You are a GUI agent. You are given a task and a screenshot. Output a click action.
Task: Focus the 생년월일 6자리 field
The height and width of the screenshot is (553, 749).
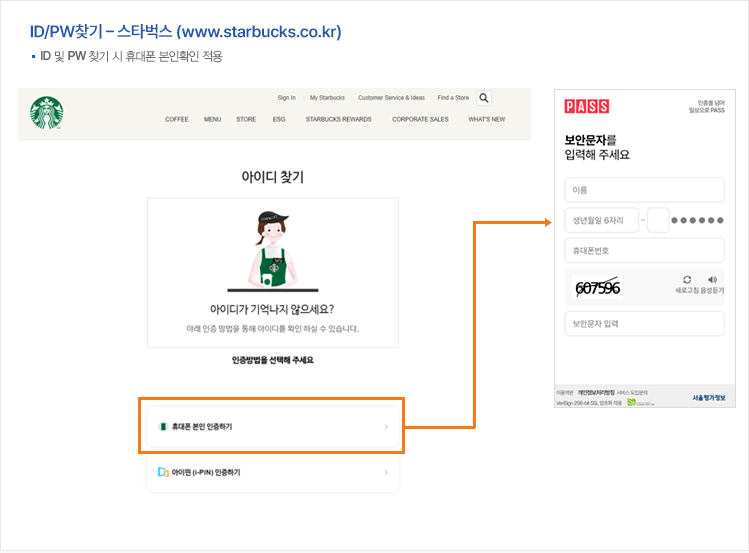[601, 220]
